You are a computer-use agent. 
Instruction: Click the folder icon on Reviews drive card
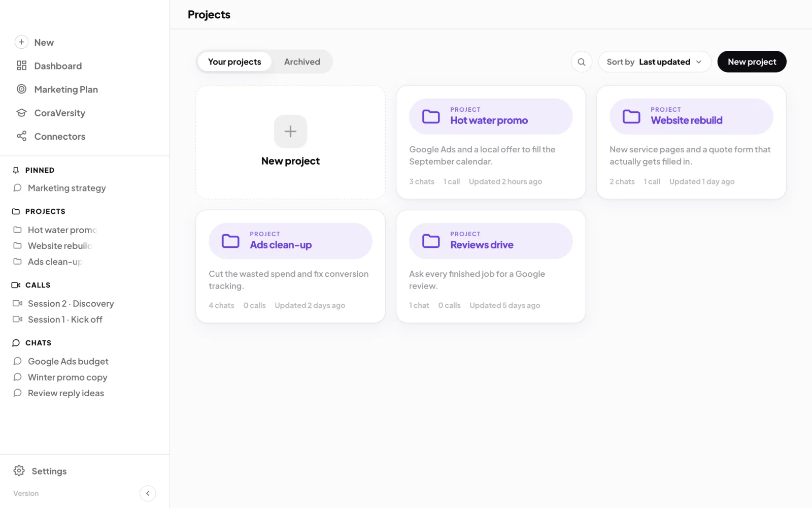431,241
